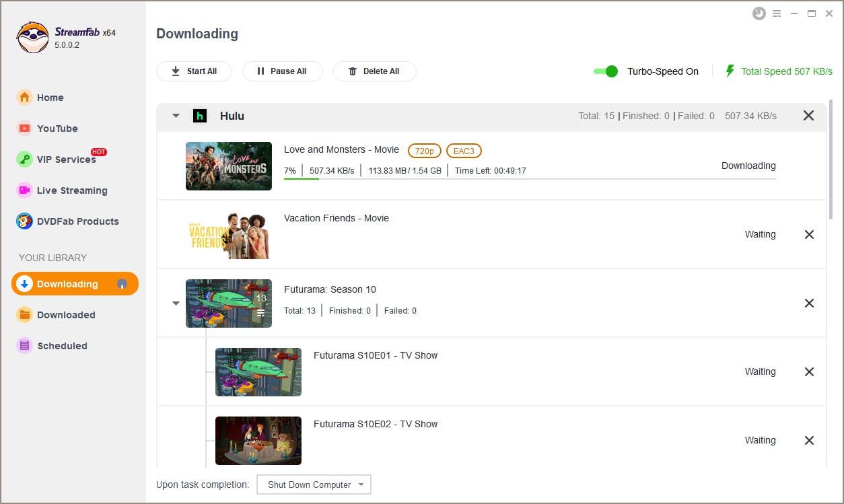The height and width of the screenshot is (504, 844).
Task: Toggle the Turbo-Speed switch off
Action: [606, 71]
